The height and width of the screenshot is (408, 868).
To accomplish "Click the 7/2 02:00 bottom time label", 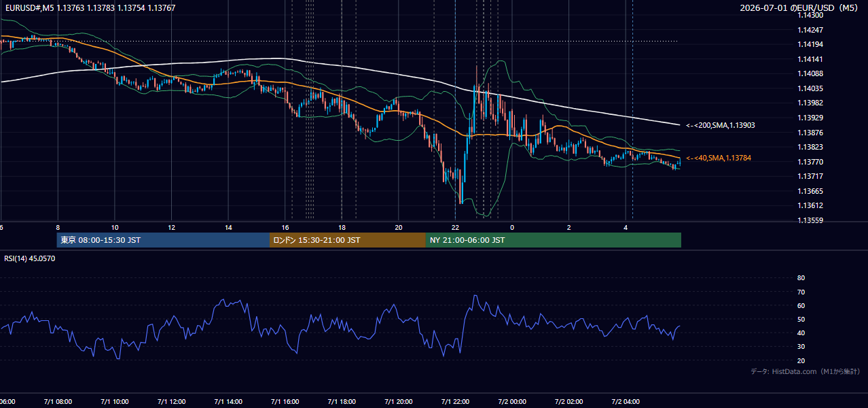I will (x=568, y=402).
